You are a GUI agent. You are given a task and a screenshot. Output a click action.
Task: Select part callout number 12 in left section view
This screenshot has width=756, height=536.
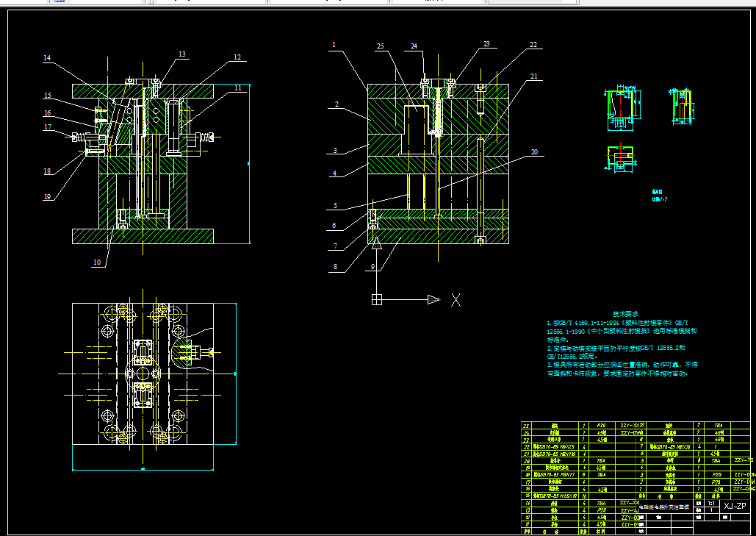[237, 57]
